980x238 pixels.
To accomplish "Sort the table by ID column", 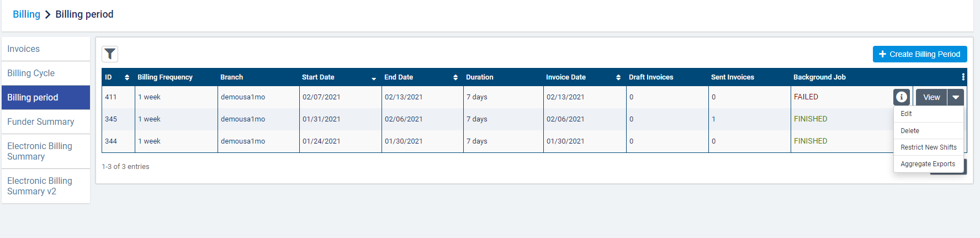I will [x=127, y=77].
